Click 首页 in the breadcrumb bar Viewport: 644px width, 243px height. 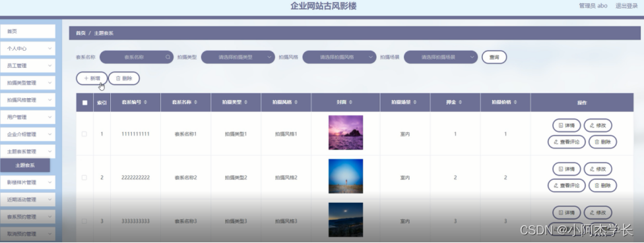(x=80, y=33)
